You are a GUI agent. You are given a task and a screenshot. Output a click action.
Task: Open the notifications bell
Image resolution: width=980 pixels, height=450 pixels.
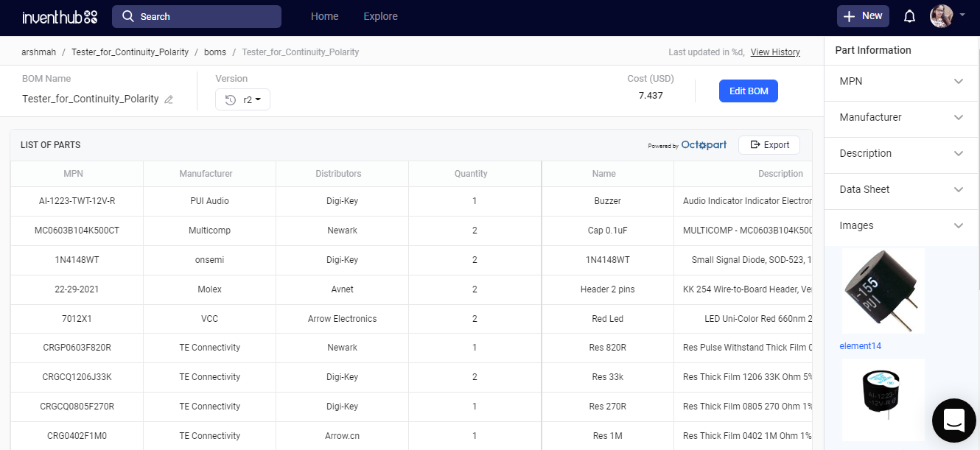click(909, 16)
